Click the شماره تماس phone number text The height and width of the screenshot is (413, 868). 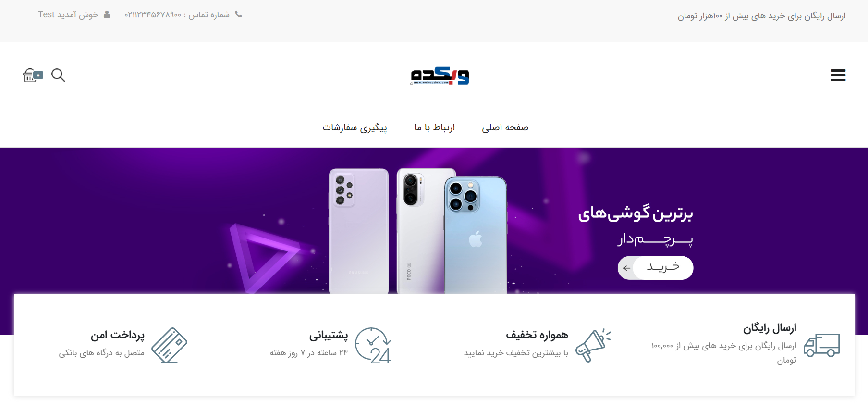tap(177, 15)
